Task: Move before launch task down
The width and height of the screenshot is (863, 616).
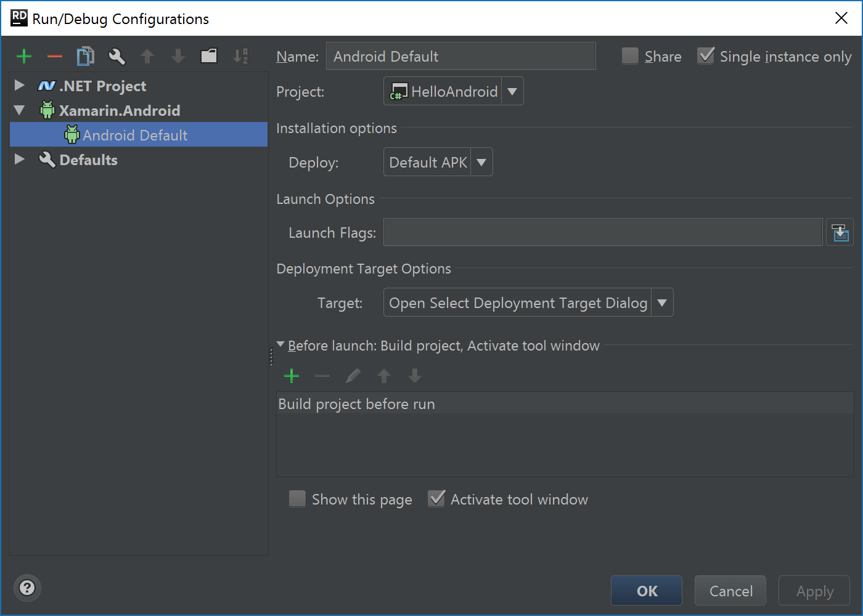Action: click(415, 376)
